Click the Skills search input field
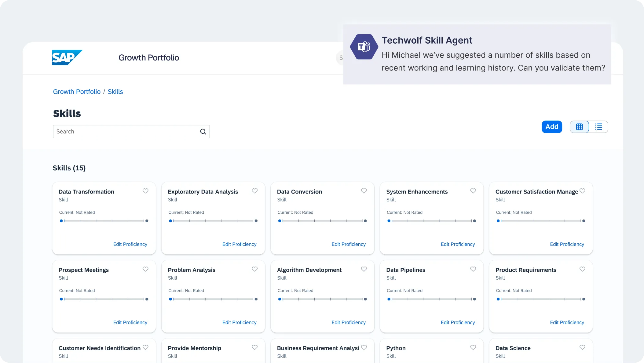Screen dimensions: 644x363 point(125,132)
